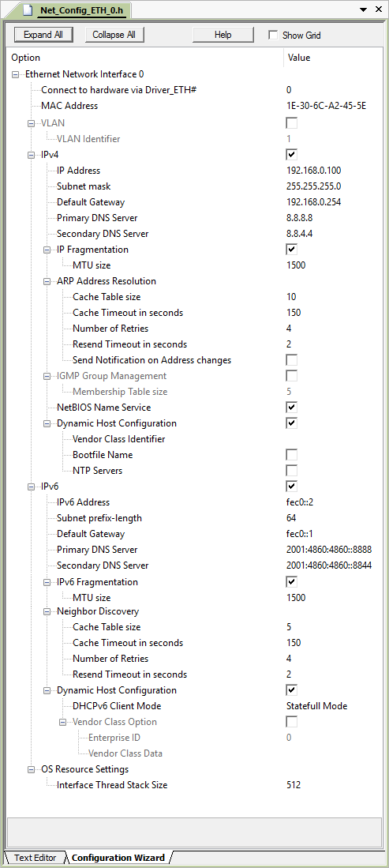Close the Net_Config_ETH_0.h document
Image resolution: width=389 pixels, height=868 pixels.
[379, 9]
